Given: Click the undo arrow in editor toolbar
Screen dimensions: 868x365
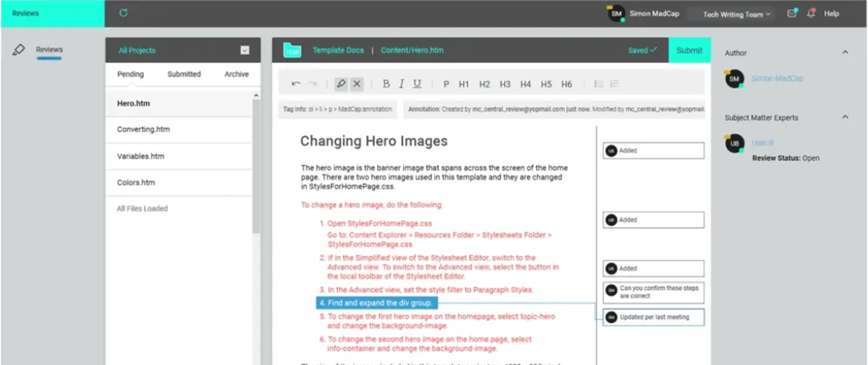Looking at the screenshot, I should point(296,84).
